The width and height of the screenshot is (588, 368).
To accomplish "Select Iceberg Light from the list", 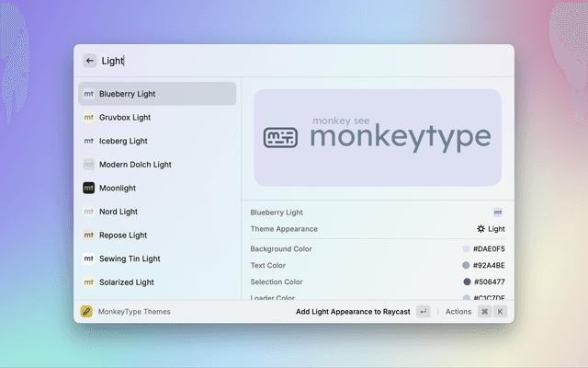I will click(123, 141).
